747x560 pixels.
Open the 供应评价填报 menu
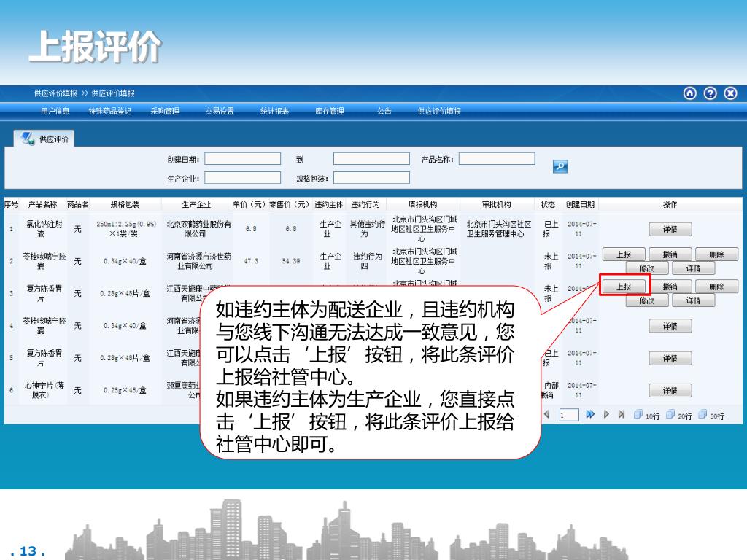(x=439, y=111)
